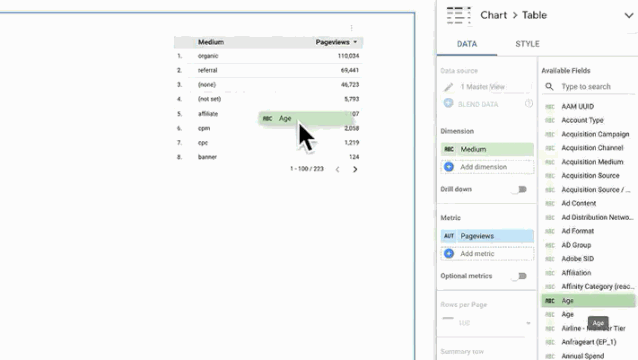Click the Blend Data plus icon
Screen dimensions: 638x360
coord(448,104)
